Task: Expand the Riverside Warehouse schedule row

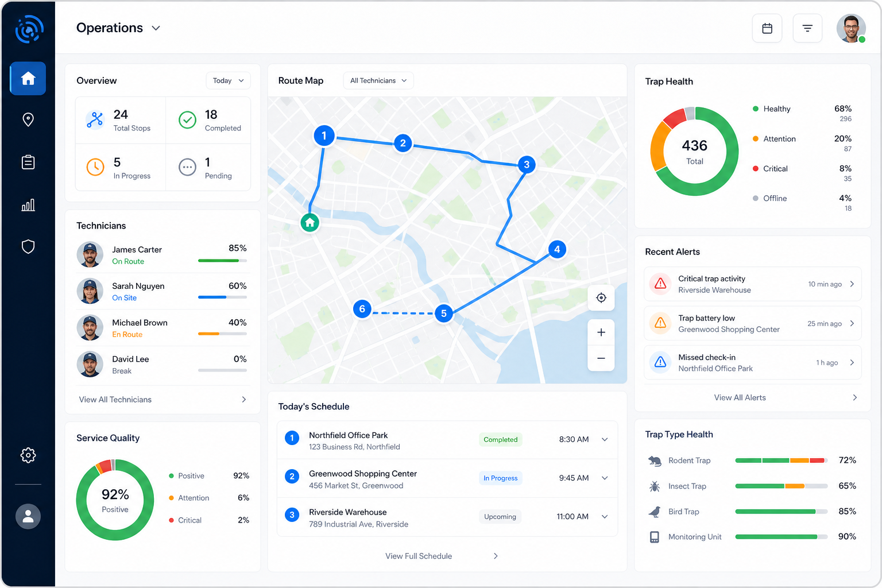Action: click(x=605, y=516)
